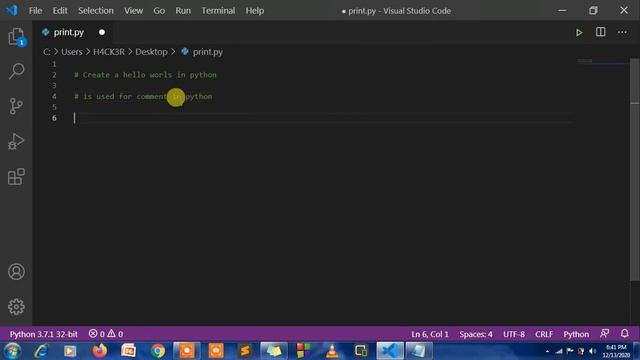The image size is (640, 360).
Task: Click line number 2 in gutter
Action: click(54, 75)
